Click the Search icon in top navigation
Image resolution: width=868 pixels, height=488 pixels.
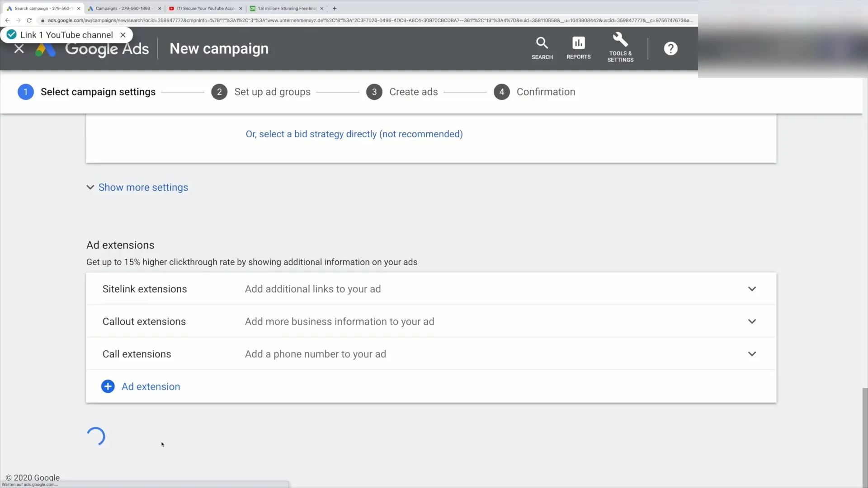(542, 47)
